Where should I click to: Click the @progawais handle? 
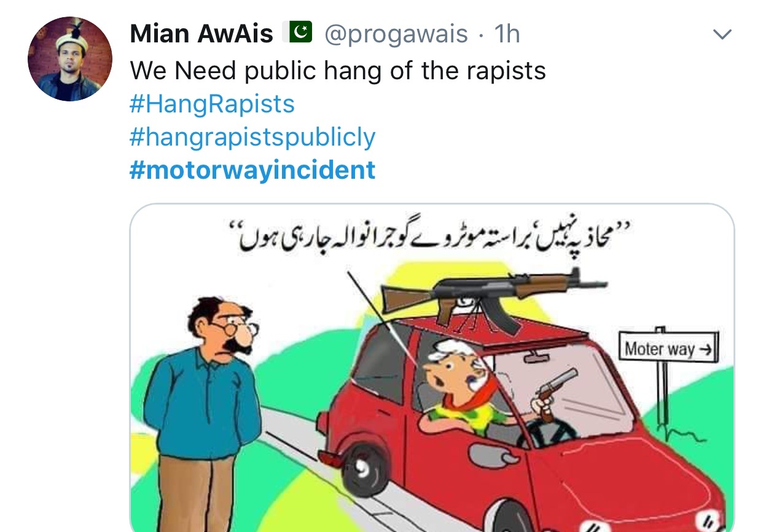pyautogui.click(x=396, y=35)
